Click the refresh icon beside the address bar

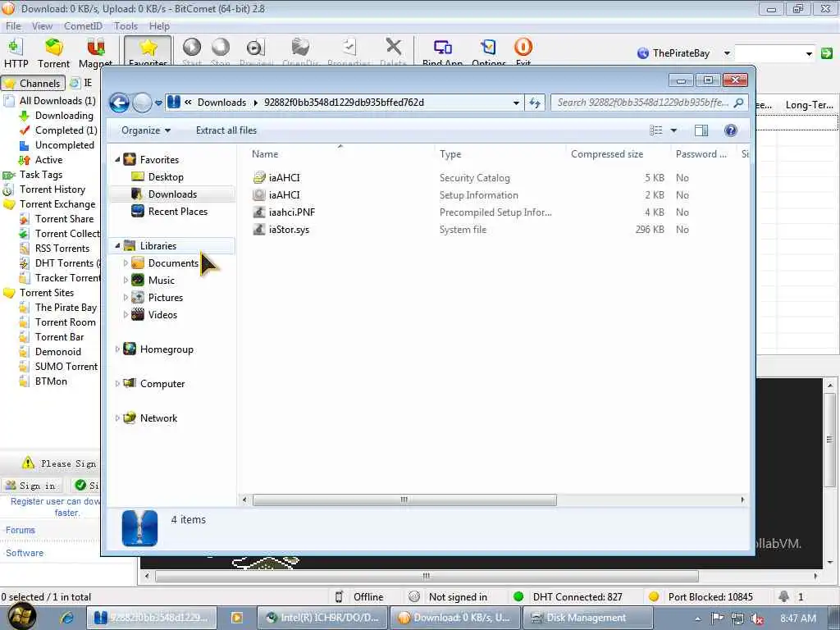(535, 103)
